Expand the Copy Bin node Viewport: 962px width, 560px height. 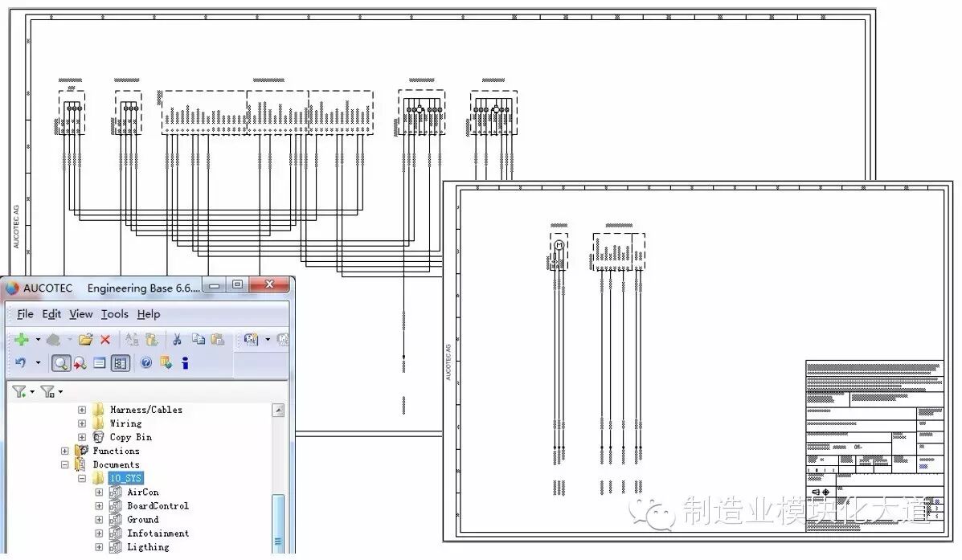click(82, 437)
